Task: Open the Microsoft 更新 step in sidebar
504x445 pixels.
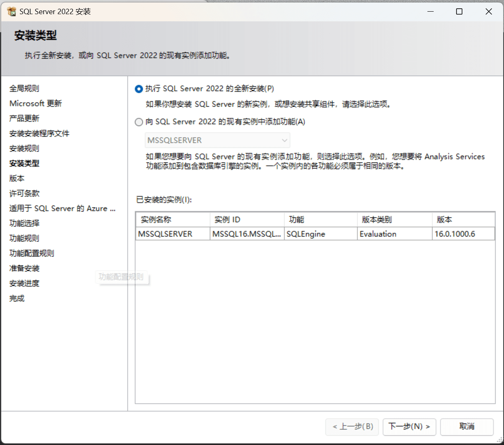Action: (x=35, y=103)
